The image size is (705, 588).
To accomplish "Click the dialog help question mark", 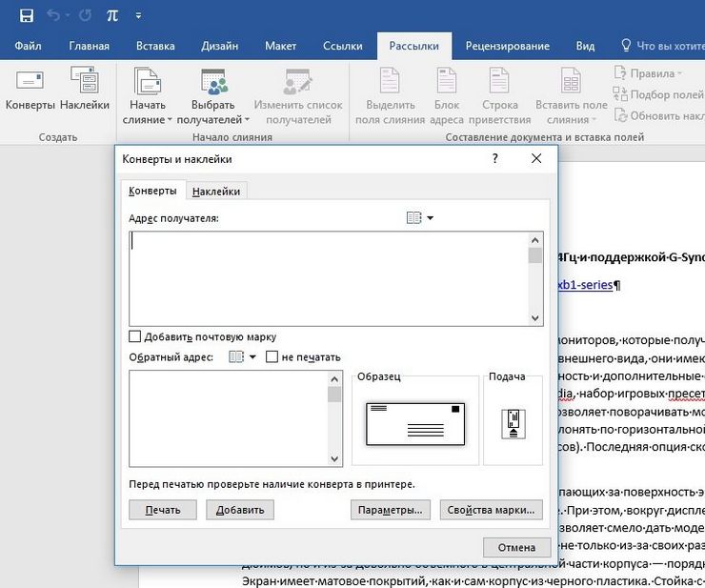I will click(495, 158).
